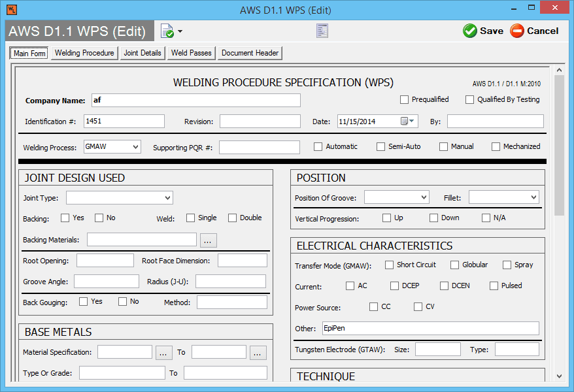Open the Joint Type dropdown
Screen dimensions: 574x392
120,198
